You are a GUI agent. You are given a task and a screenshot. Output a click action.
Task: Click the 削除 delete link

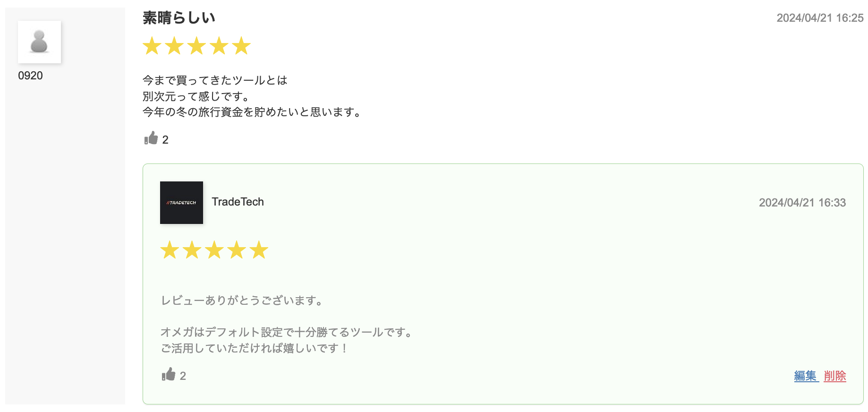click(834, 376)
